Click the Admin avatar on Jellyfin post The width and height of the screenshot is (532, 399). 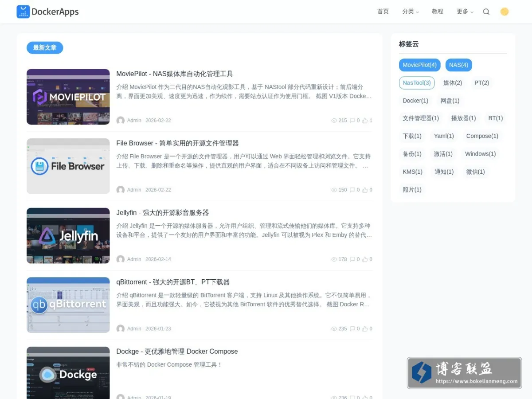click(121, 259)
